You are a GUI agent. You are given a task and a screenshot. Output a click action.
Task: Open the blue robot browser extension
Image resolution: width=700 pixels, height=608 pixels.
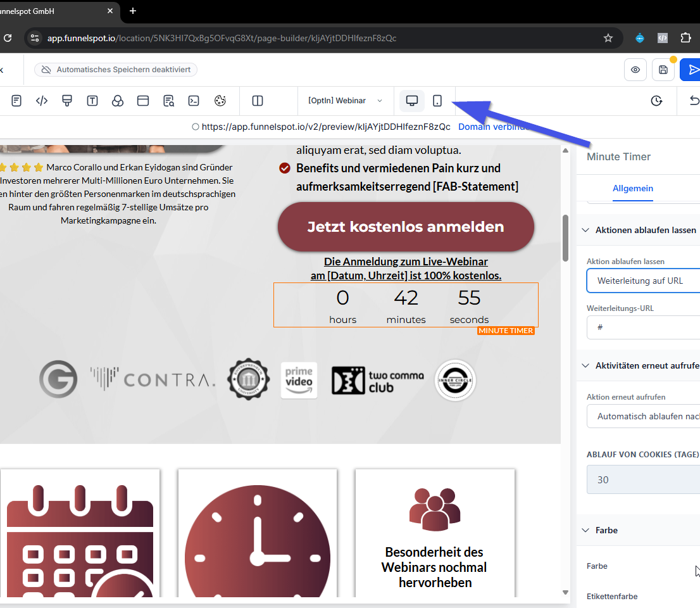tap(640, 39)
